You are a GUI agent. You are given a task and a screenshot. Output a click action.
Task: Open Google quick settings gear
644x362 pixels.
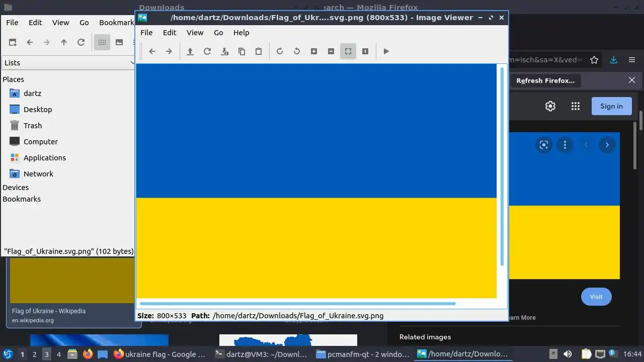point(550,106)
